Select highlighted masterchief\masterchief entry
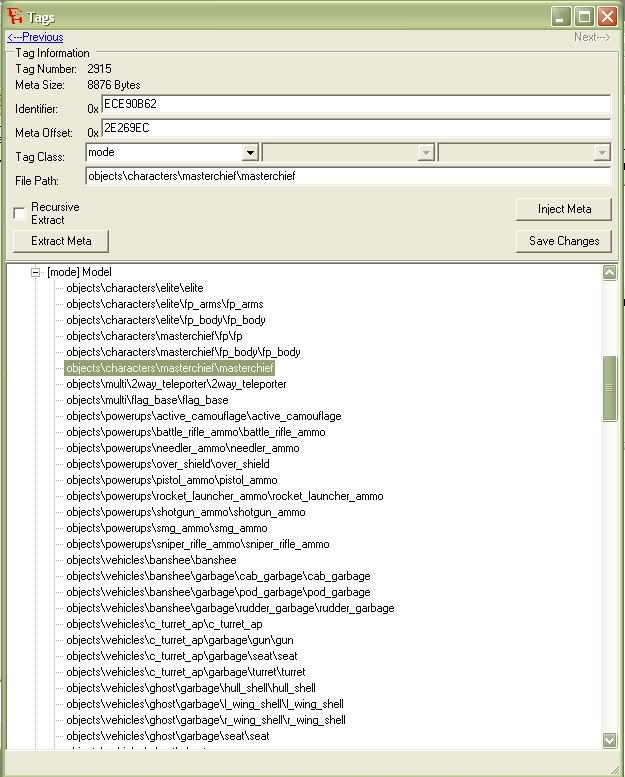 tap(170, 368)
